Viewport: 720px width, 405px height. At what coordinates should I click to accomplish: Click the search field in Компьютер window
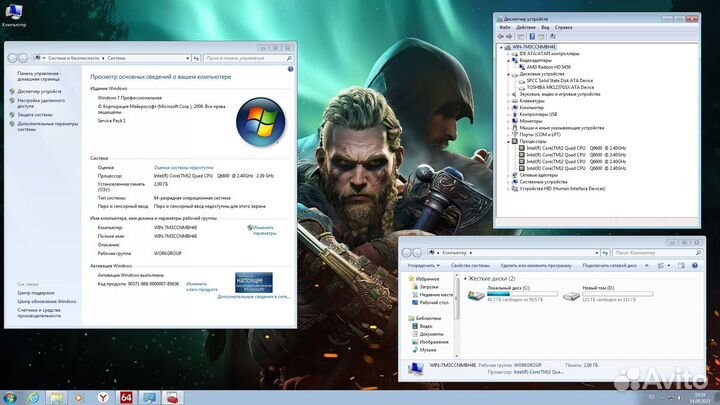(x=658, y=253)
